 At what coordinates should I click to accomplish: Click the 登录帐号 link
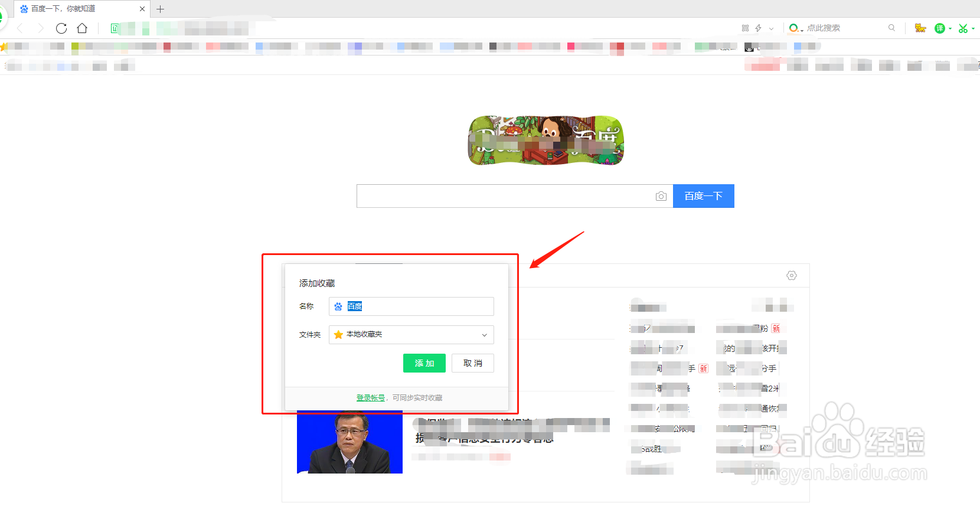pyautogui.click(x=371, y=398)
